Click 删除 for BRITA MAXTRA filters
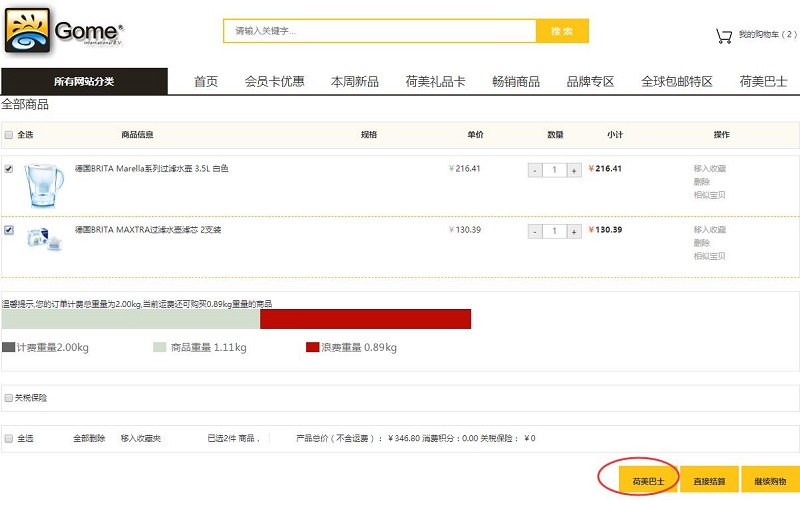 pos(702,243)
